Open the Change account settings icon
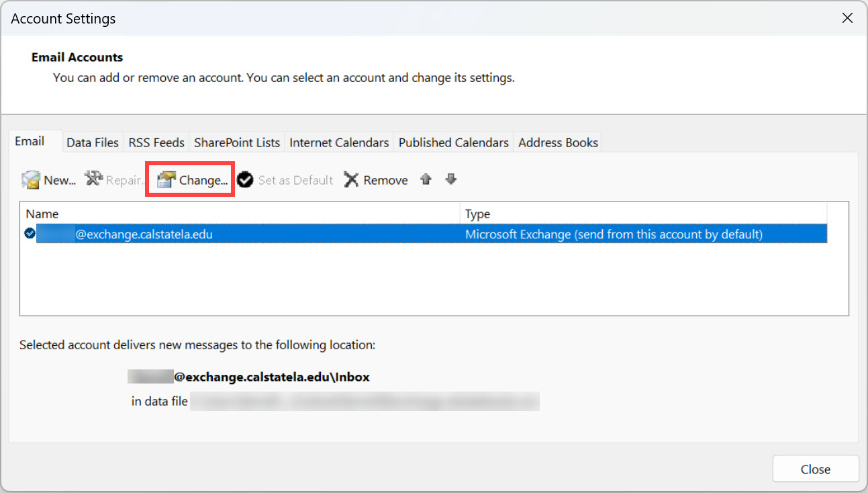 pyautogui.click(x=166, y=179)
